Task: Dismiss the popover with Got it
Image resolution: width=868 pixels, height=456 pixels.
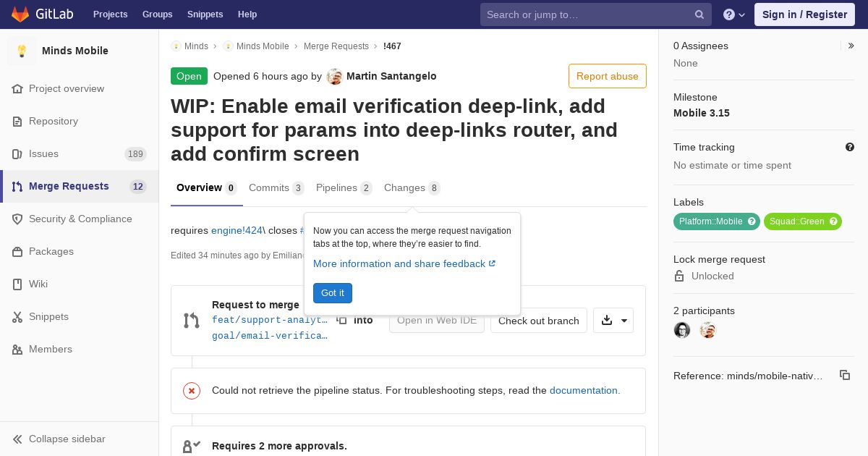Action: [333, 293]
